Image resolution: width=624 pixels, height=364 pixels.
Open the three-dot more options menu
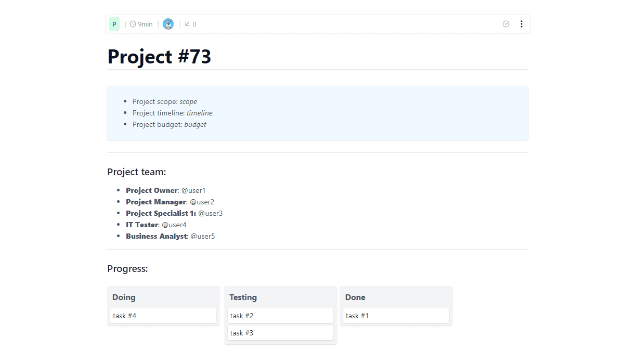pyautogui.click(x=522, y=24)
